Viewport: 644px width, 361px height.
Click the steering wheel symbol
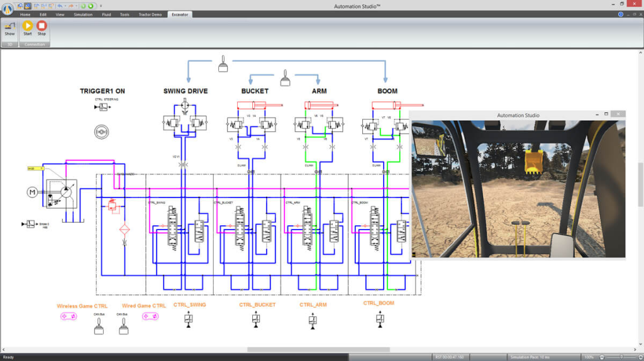click(101, 132)
